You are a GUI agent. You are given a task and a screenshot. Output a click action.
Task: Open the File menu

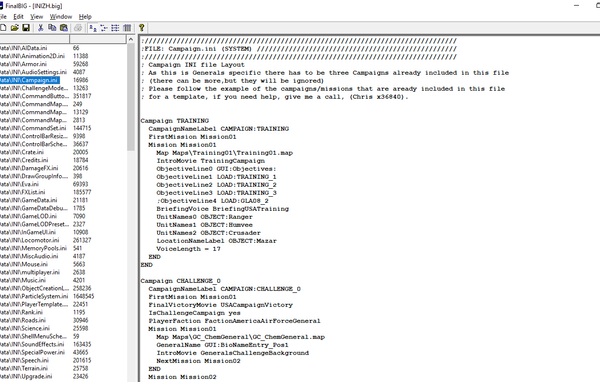pos(3,16)
